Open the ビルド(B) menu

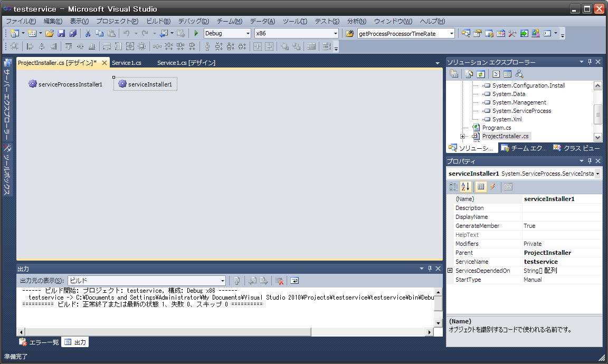point(158,21)
